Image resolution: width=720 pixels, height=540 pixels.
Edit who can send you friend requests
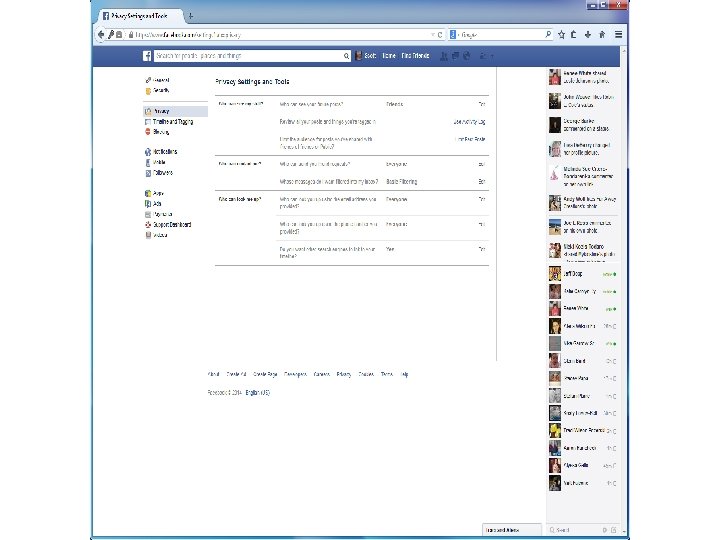coord(482,164)
